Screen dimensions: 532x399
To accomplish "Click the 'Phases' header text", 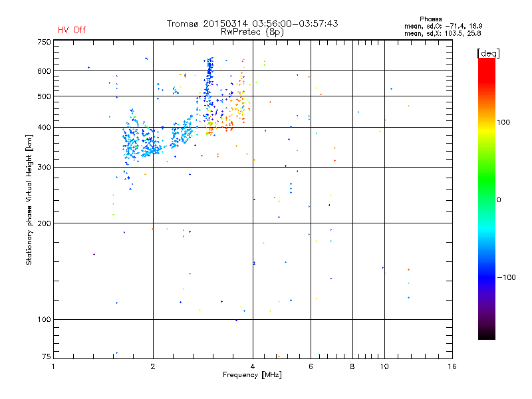I will pyautogui.click(x=430, y=19).
